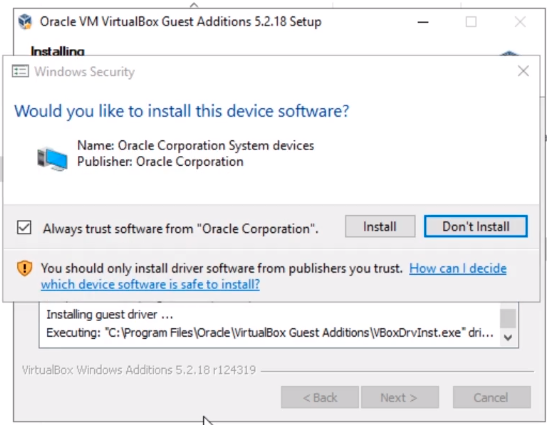Click the orange warning shield icon
Viewport: 547px width, 425px height.
pos(24,268)
